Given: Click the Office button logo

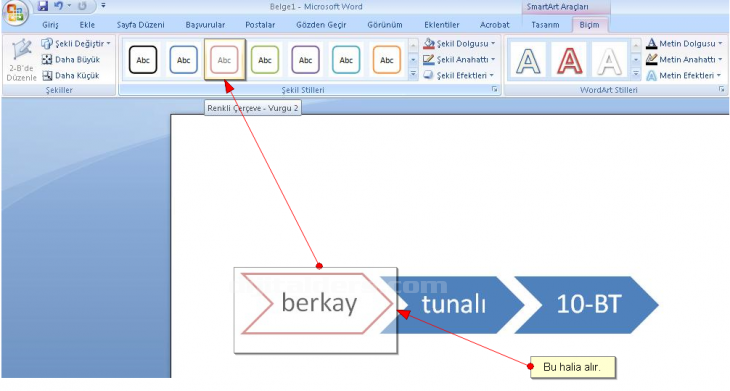Looking at the screenshot, I should tap(15, 13).
